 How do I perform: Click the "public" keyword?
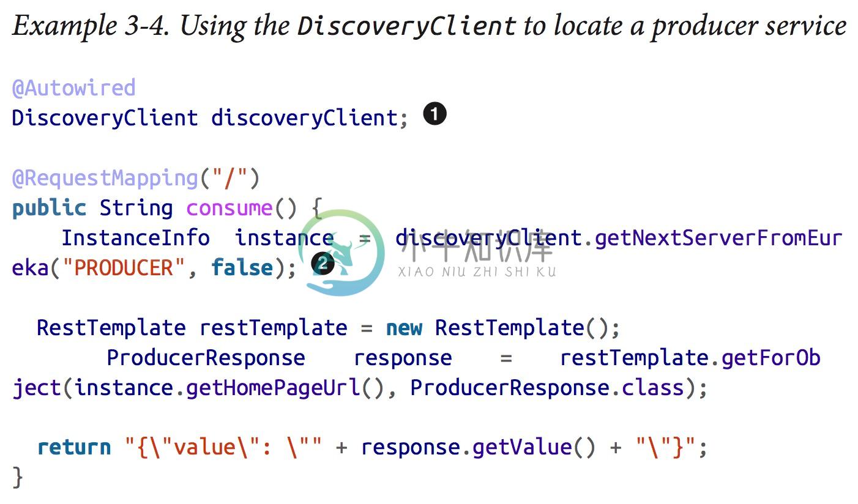coord(49,208)
